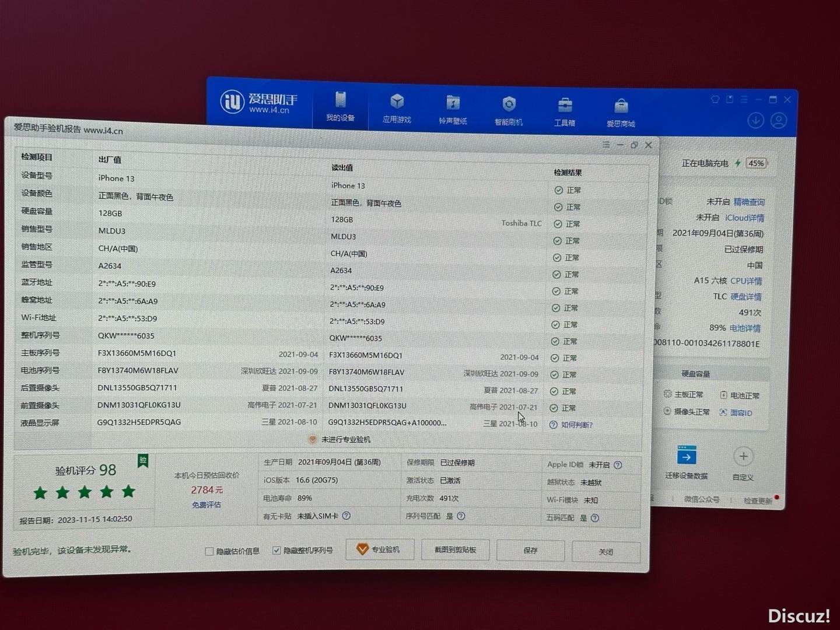Click 出厂值 cell MLDU3

click(111, 231)
